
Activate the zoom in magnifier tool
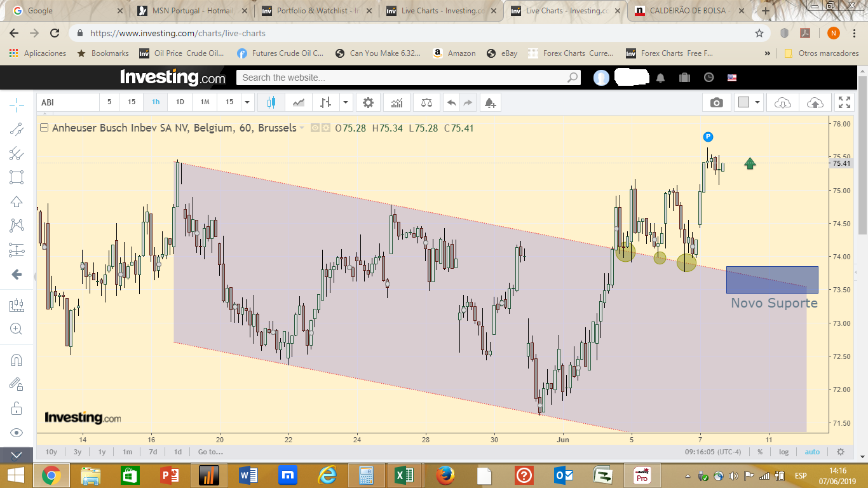(17, 329)
